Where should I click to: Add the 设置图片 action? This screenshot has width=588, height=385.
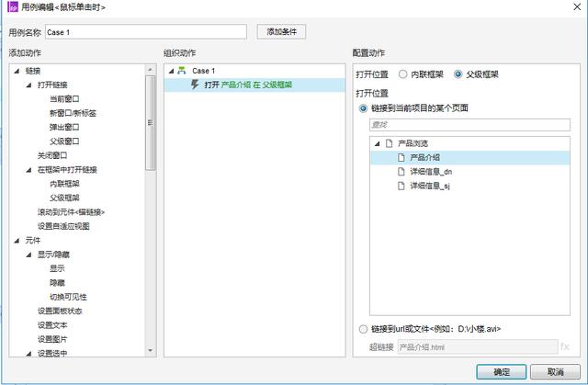pyautogui.click(x=52, y=340)
